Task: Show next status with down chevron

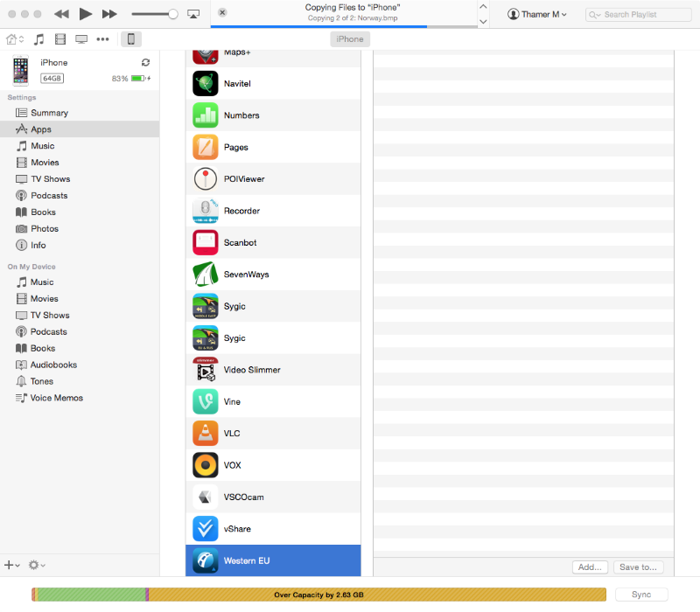Action: click(x=483, y=21)
